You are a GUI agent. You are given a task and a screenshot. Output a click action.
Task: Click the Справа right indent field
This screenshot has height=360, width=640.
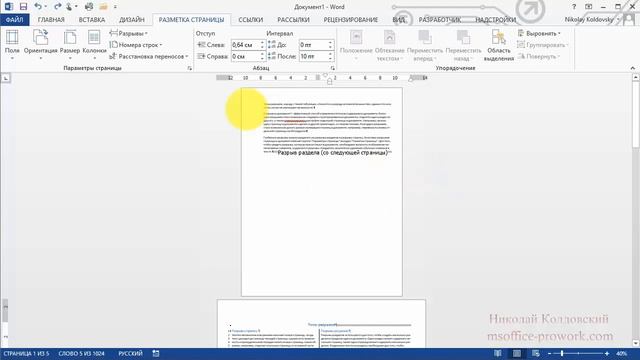[x=245, y=56]
